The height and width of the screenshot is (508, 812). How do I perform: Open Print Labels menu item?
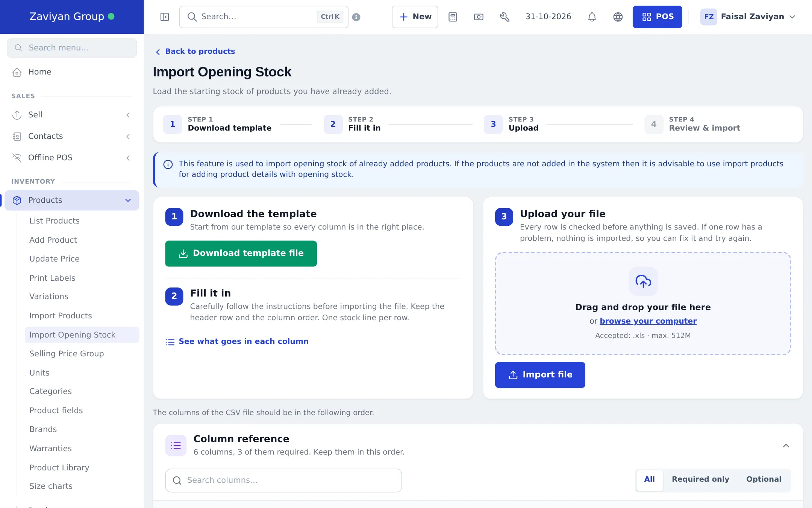52,278
